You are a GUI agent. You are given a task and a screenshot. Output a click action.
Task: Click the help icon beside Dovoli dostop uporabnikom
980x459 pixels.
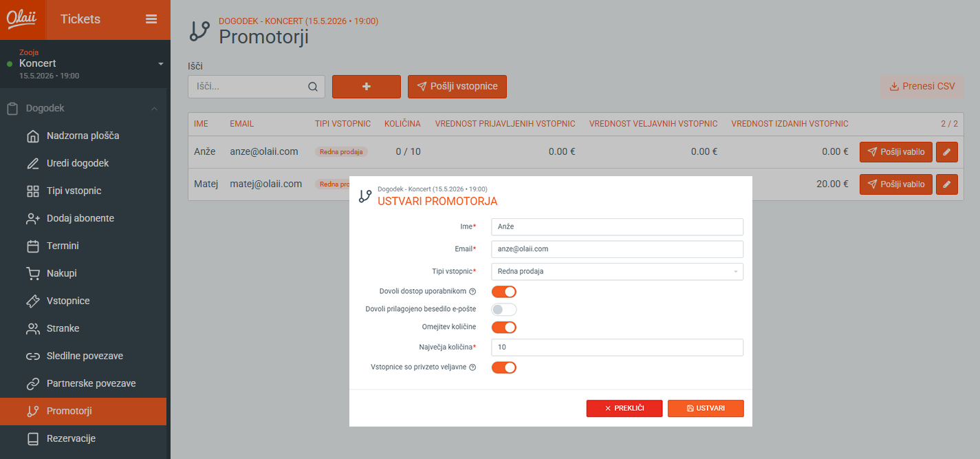click(x=472, y=292)
